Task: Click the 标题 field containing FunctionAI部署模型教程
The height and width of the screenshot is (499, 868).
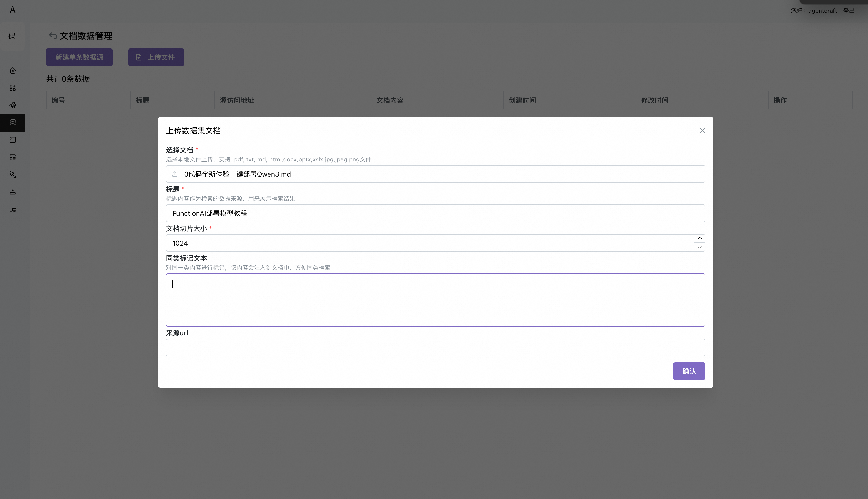Action: pos(435,214)
